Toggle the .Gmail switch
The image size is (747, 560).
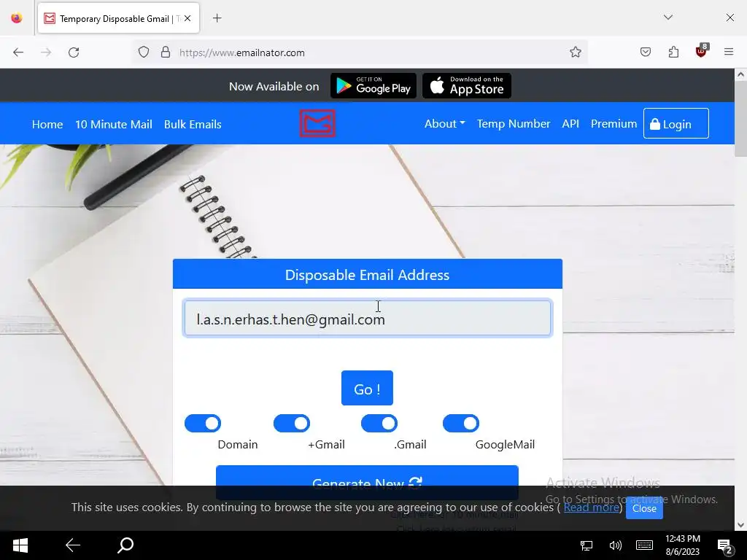click(379, 424)
